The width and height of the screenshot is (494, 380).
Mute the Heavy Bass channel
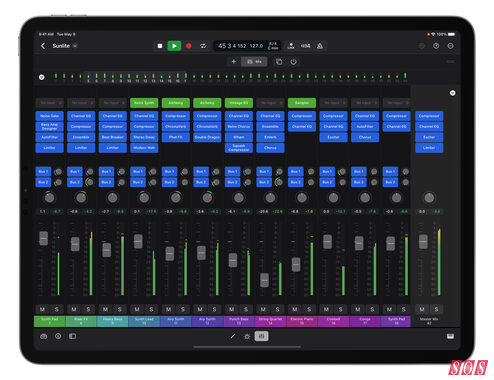pos(105,309)
